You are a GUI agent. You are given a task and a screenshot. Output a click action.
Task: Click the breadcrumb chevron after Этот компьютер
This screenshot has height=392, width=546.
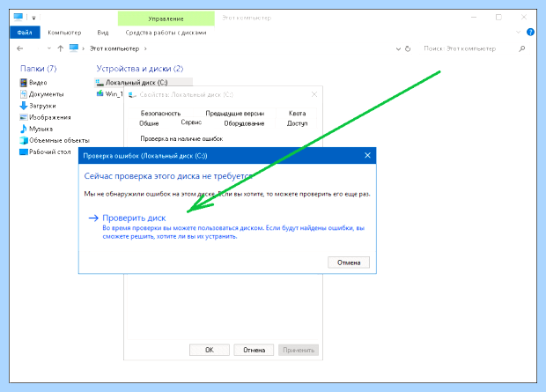(x=145, y=48)
